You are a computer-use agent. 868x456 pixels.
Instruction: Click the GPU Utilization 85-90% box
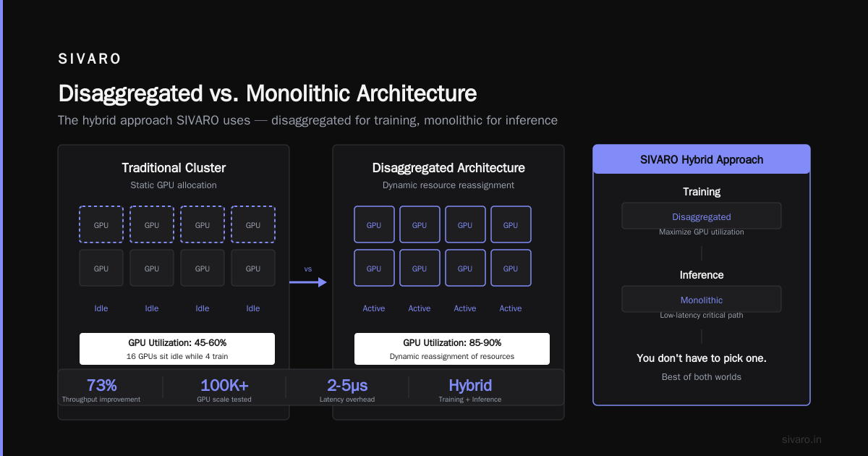point(452,349)
